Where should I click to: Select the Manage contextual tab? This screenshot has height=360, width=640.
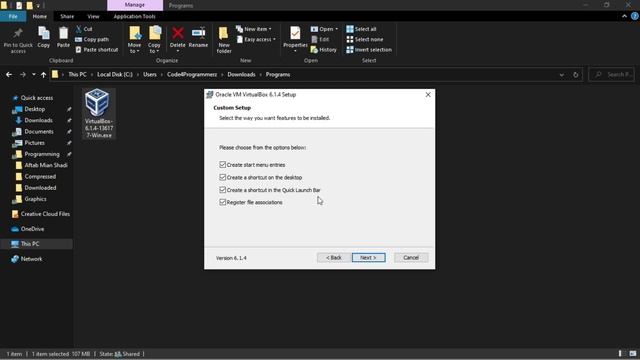pyautogui.click(x=135, y=5)
